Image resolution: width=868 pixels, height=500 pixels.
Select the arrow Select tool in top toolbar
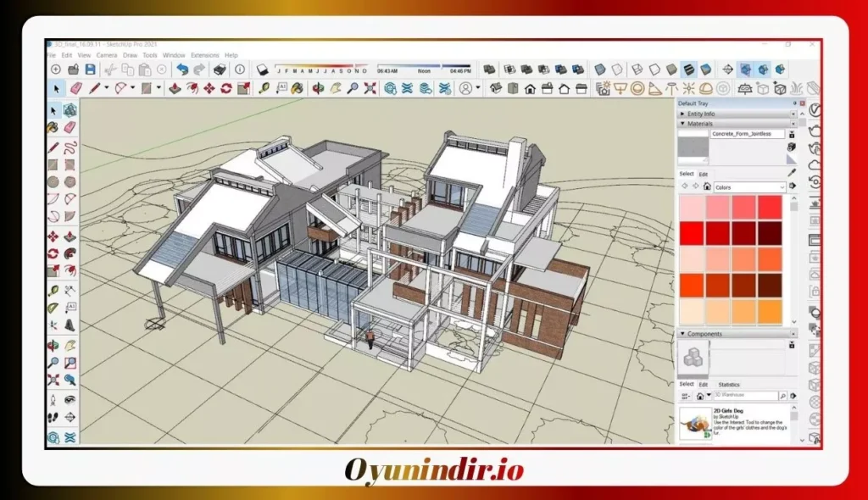56,89
